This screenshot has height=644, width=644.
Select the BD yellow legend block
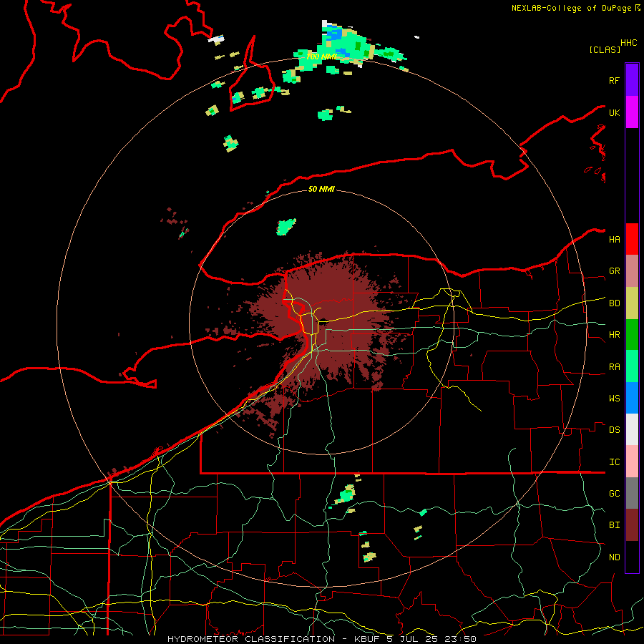632,303
